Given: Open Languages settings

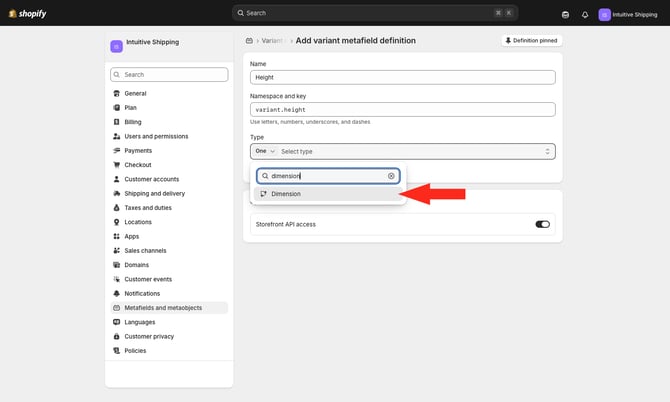Looking at the screenshot, I should tap(140, 322).
